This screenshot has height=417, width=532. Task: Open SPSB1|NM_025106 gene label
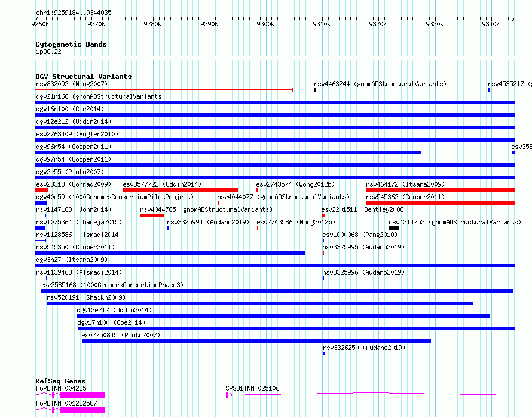[252, 388]
